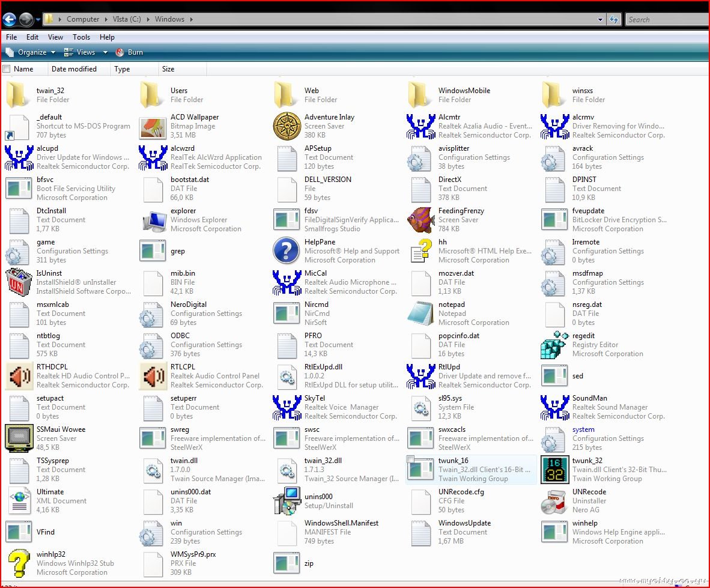Viewport: 710px width, 588px height.
Task: Click the winhlp32 yellow question icon
Action: pos(19,563)
